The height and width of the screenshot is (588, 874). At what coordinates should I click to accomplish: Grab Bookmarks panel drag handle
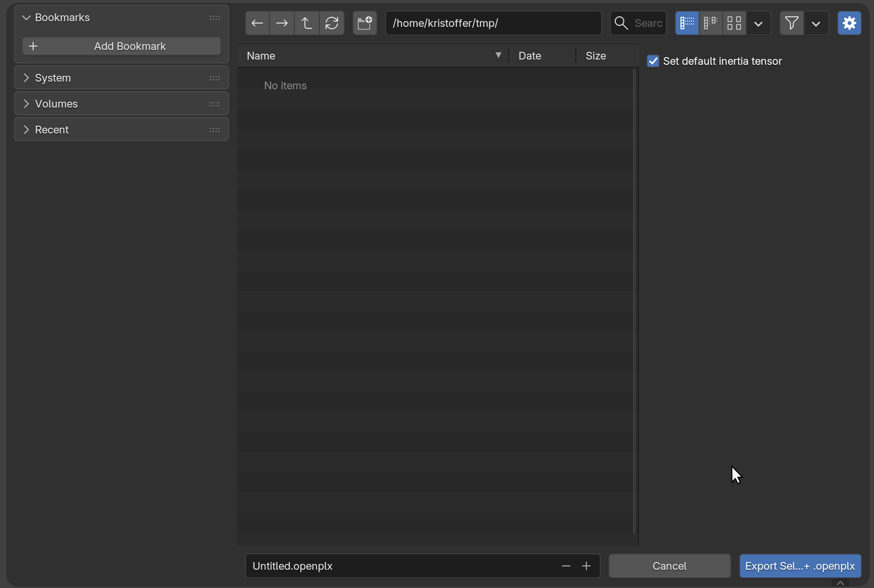[x=215, y=18]
